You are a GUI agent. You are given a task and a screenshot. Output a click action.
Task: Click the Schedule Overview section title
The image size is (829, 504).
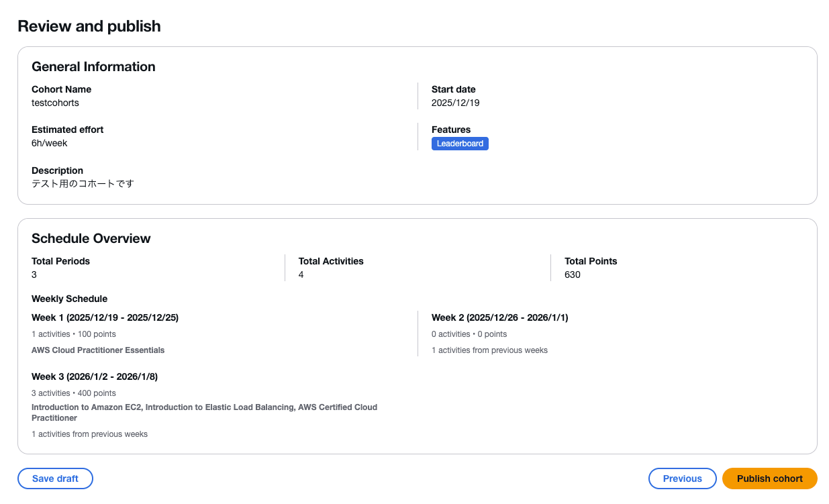91,238
